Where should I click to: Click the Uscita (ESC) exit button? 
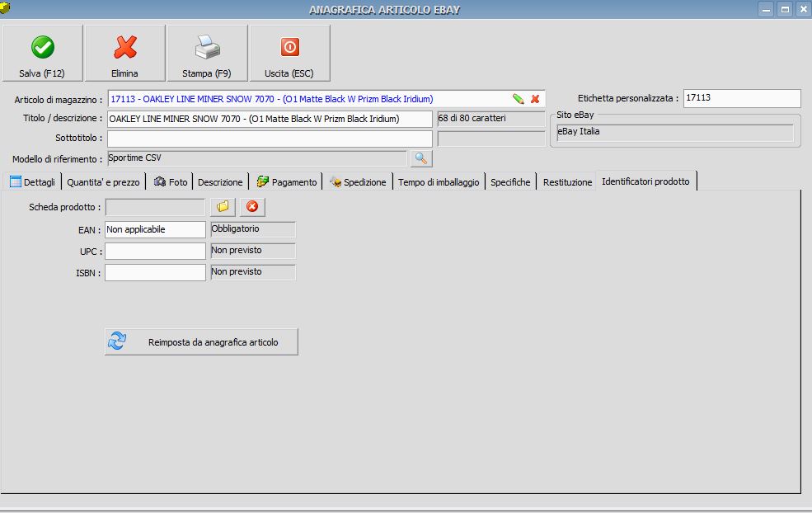tap(289, 53)
